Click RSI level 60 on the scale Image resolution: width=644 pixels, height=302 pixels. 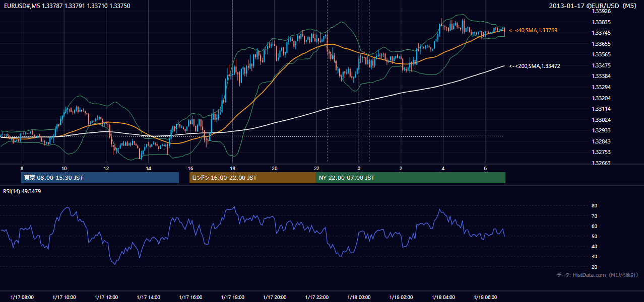pyautogui.click(x=595, y=226)
